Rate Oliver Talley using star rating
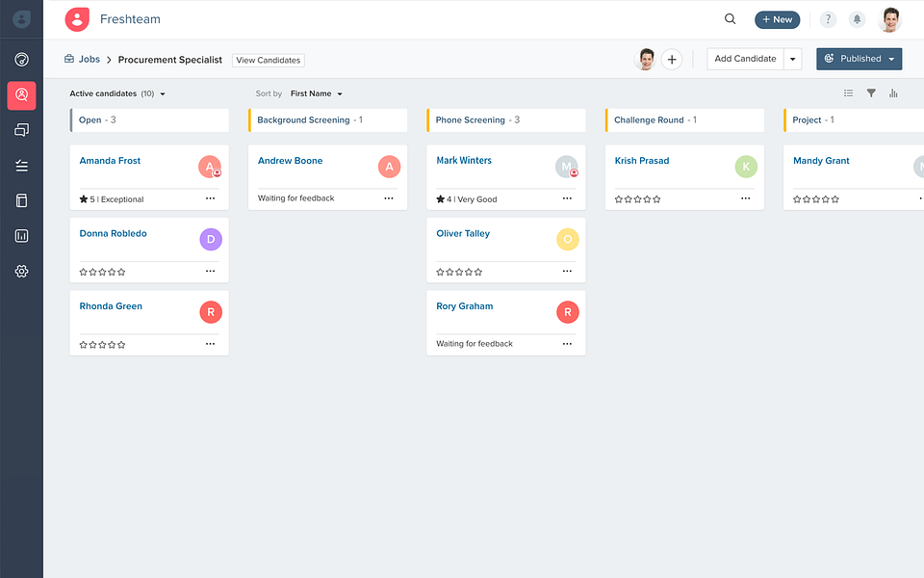This screenshot has height=578, width=924. [459, 272]
